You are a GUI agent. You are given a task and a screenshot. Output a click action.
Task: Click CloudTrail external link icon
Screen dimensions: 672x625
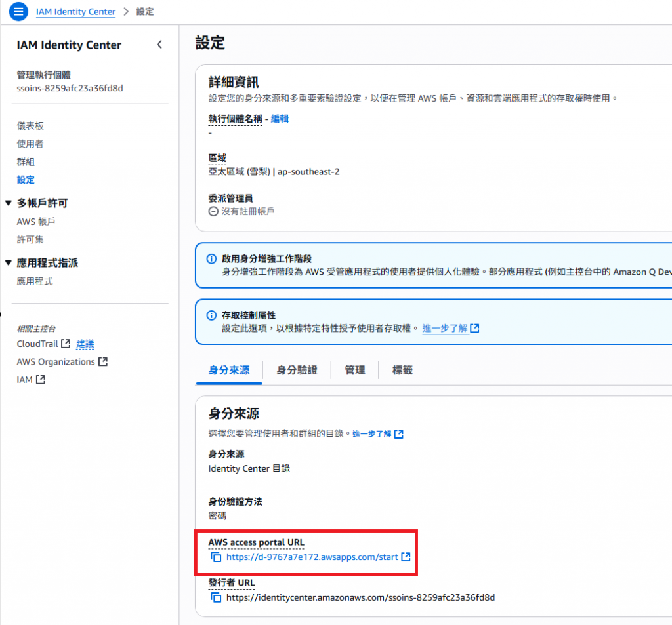(x=66, y=344)
